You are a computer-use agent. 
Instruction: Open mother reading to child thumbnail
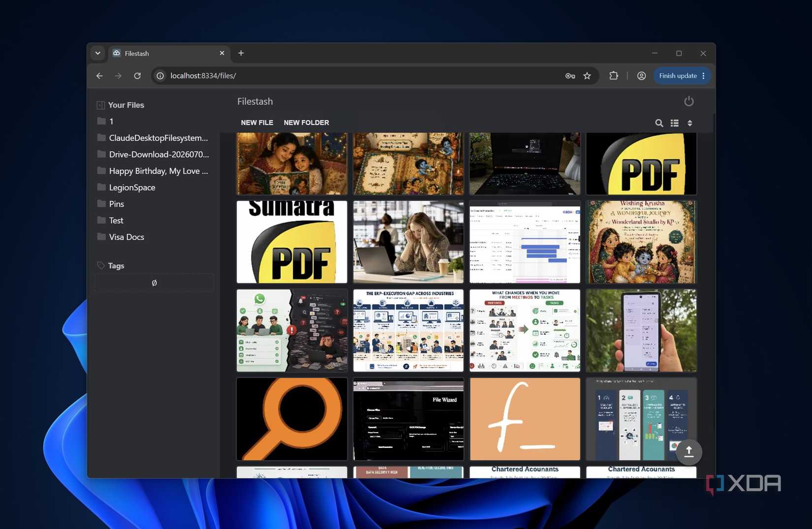292,163
